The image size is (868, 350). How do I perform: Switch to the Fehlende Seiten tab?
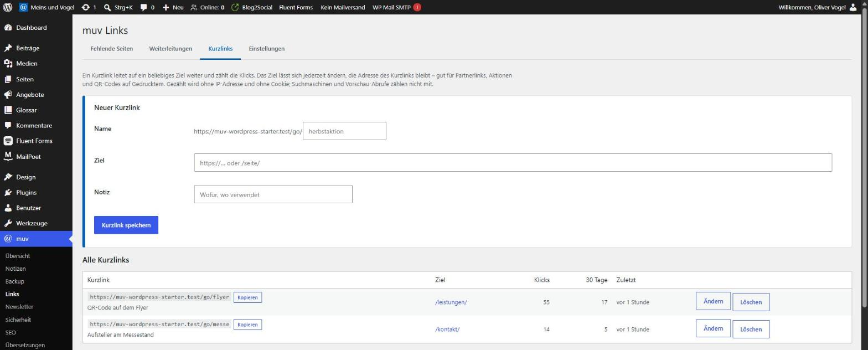(111, 49)
